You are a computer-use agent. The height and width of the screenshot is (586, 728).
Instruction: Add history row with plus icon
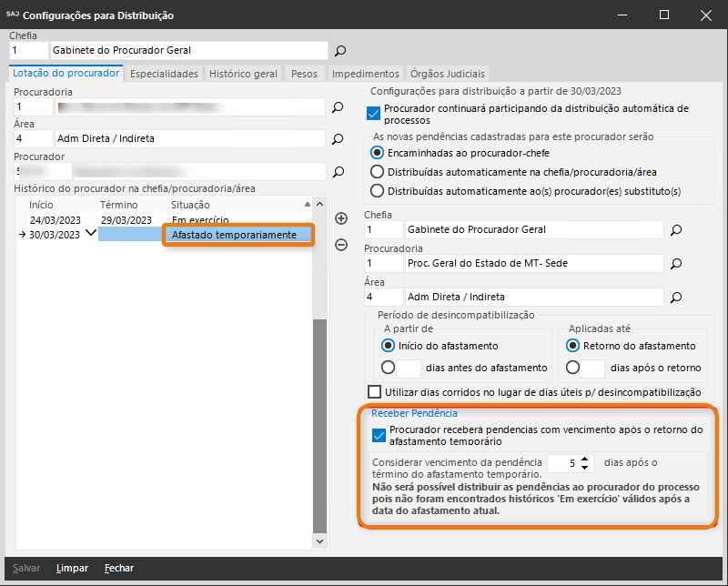pyautogui.click(x=341, y=218)
